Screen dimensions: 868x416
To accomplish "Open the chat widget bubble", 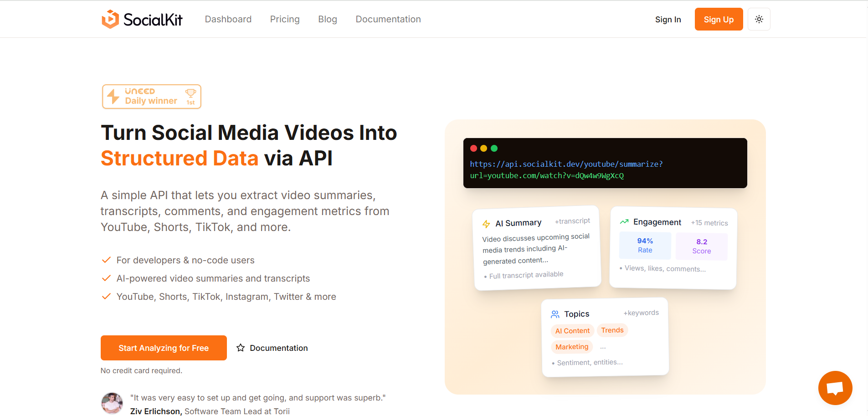I will [835, 388].
